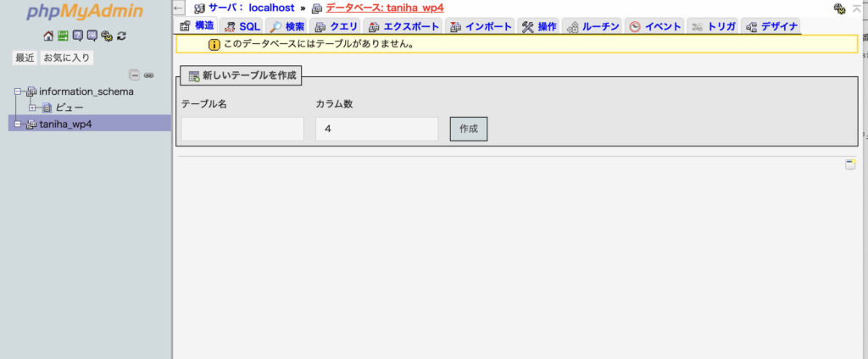Open the デザイナ tab
The width and height of the screenshot is (868, 359).
tap(771, 26)
